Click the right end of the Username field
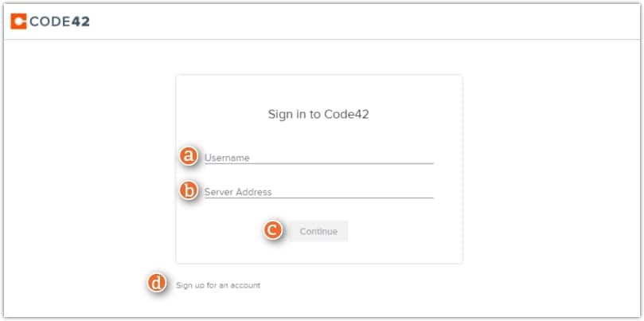This screenshot has width=644, height=321. [426, 157]
